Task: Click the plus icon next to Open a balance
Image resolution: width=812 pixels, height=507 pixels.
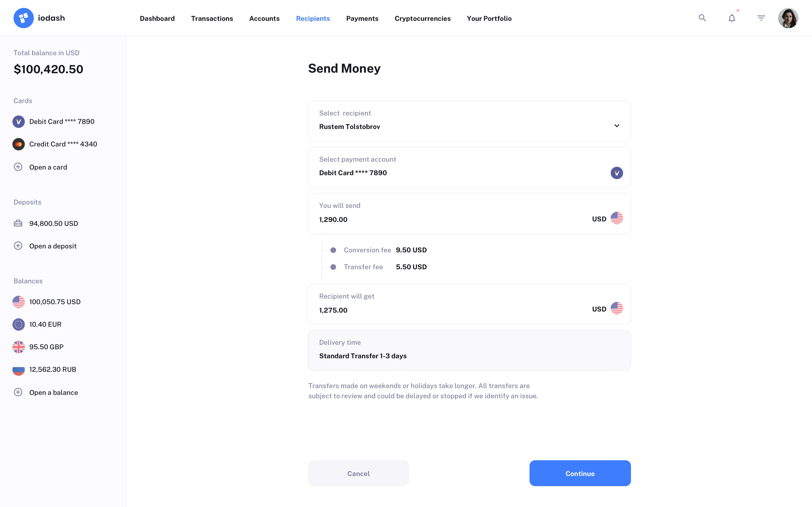Action: 18,392
